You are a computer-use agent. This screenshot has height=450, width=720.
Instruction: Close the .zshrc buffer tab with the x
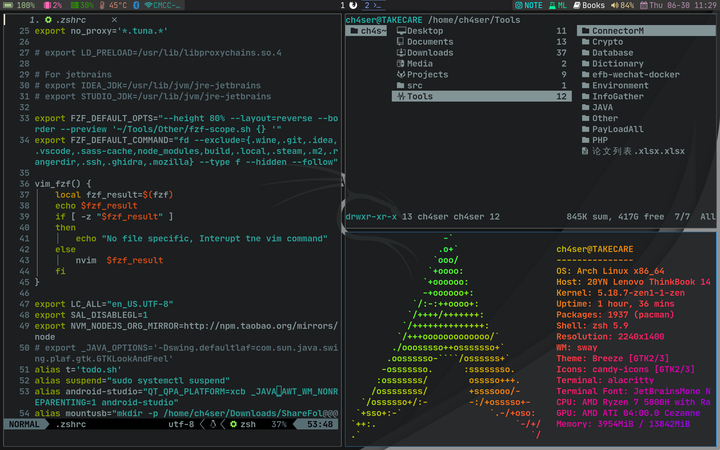114,20
